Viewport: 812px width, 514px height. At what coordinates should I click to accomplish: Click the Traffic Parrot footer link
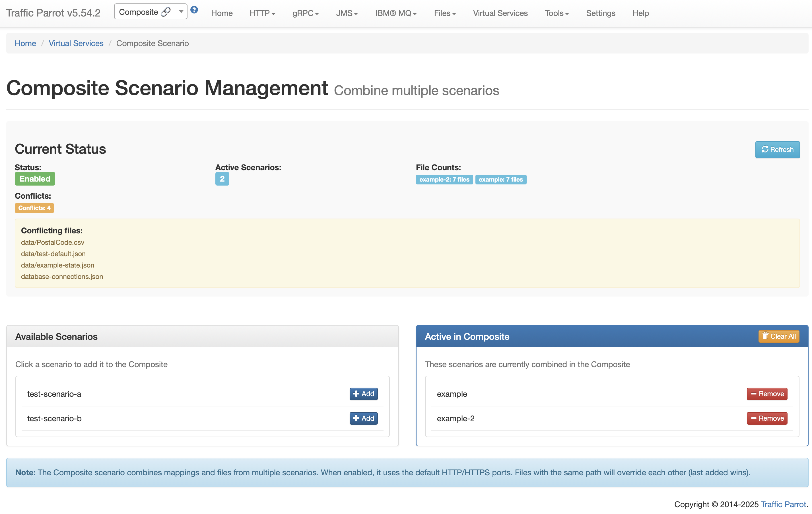point(783,504)
